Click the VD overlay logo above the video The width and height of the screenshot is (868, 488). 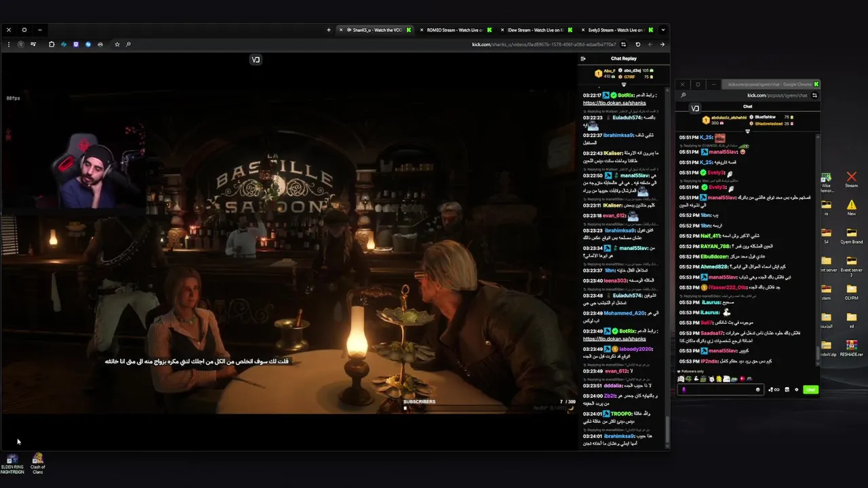tap(256, 60)
